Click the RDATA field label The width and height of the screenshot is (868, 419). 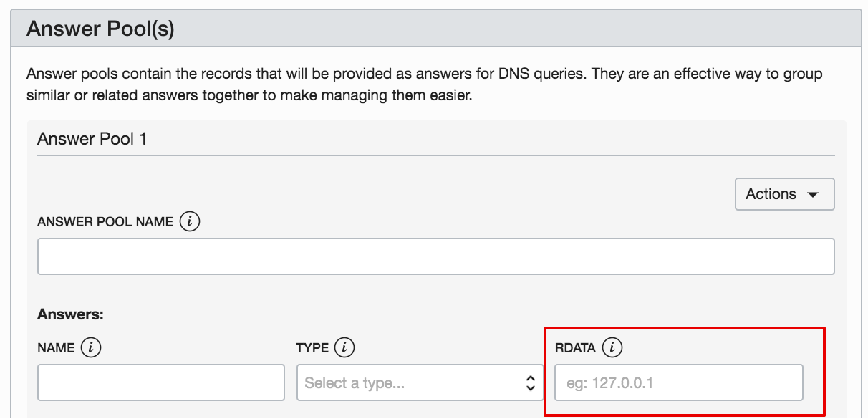(x=575, y=348)
